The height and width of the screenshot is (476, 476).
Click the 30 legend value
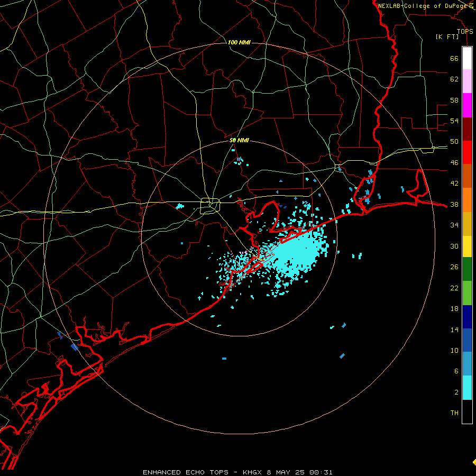pyautogui.click(x=454, y=246)
